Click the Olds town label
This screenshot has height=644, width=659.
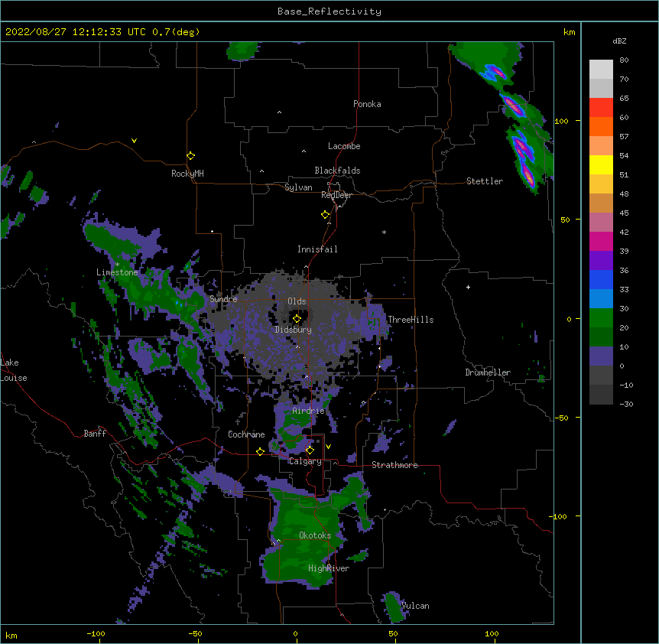[x=297, y=301]
